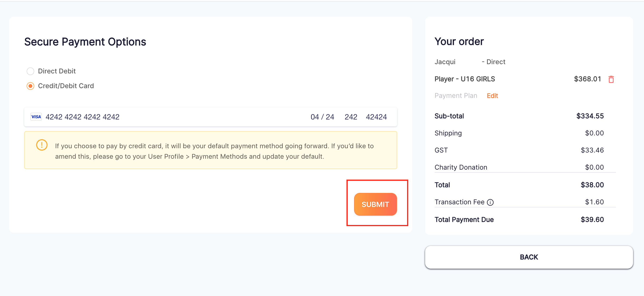Screen dimensions: 644x296
Task: Click the postal code field 42424
Action: (x=376, y=117)
